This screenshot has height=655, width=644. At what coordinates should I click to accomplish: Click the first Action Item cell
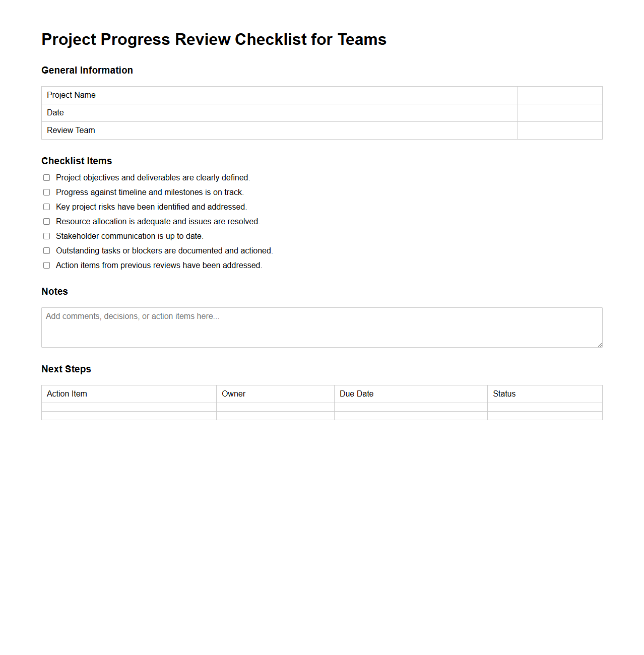[x=128, y=406]
